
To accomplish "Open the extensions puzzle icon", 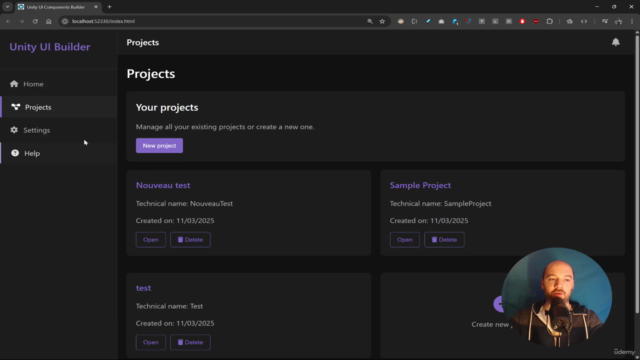I will pyautogui.click(x=549, y=21).
